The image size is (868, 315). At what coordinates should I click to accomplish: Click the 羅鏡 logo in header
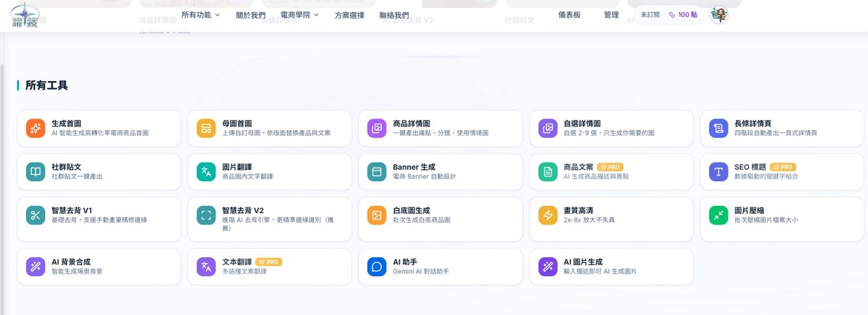pos(25,15)
